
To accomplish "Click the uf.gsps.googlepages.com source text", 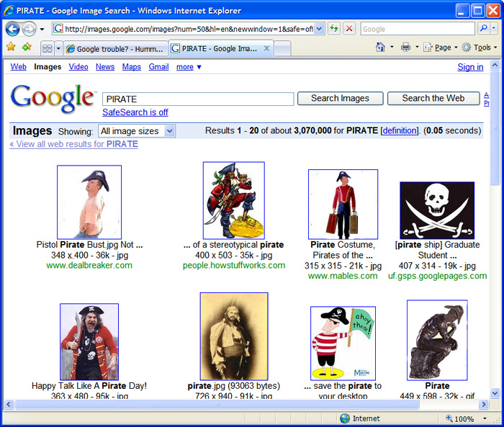I will [438, 276].
